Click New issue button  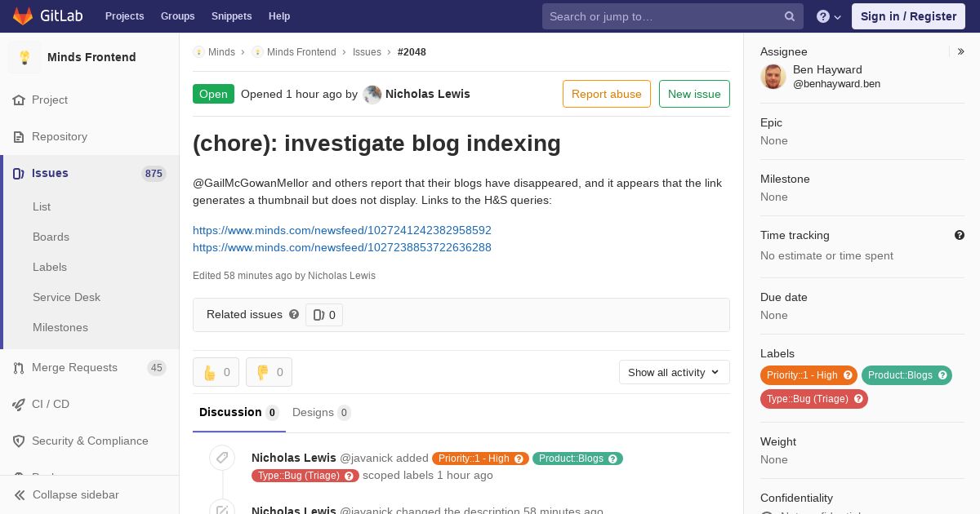tap(694, 94)
